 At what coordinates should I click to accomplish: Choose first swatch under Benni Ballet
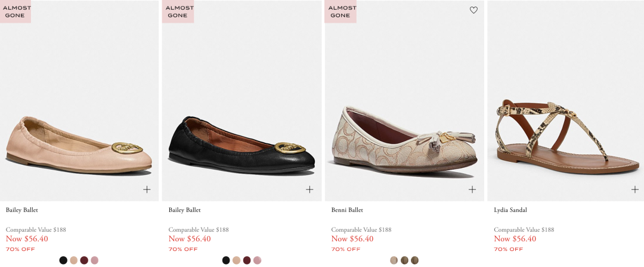394,260
